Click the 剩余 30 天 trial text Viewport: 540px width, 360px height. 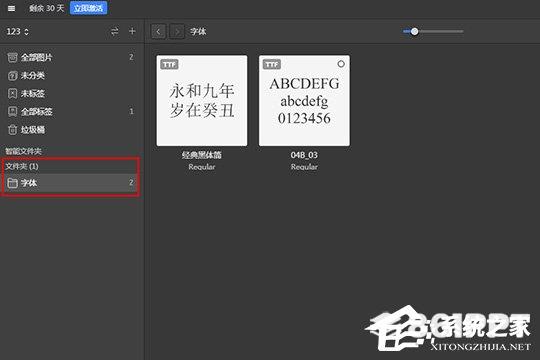click(x=46, y=8)
